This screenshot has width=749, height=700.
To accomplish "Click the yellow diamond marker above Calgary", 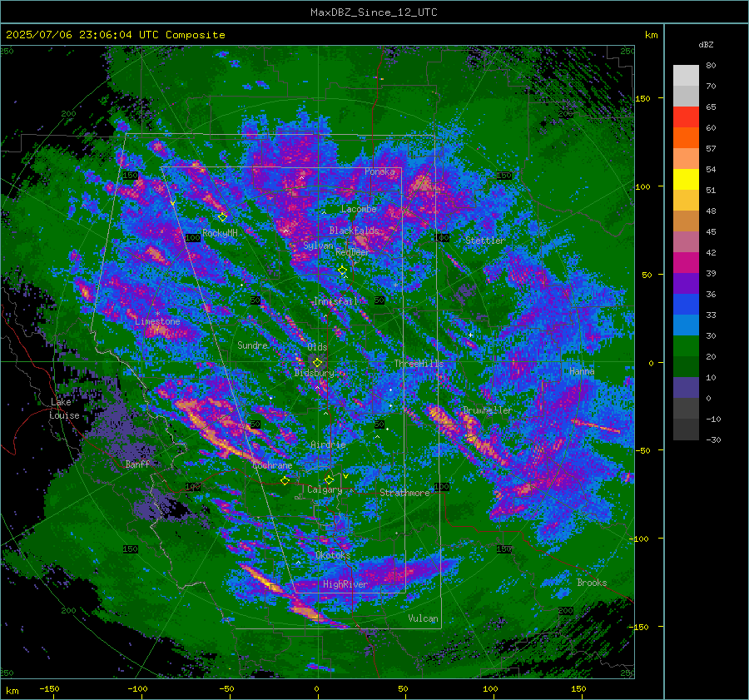I will [329, 479].
